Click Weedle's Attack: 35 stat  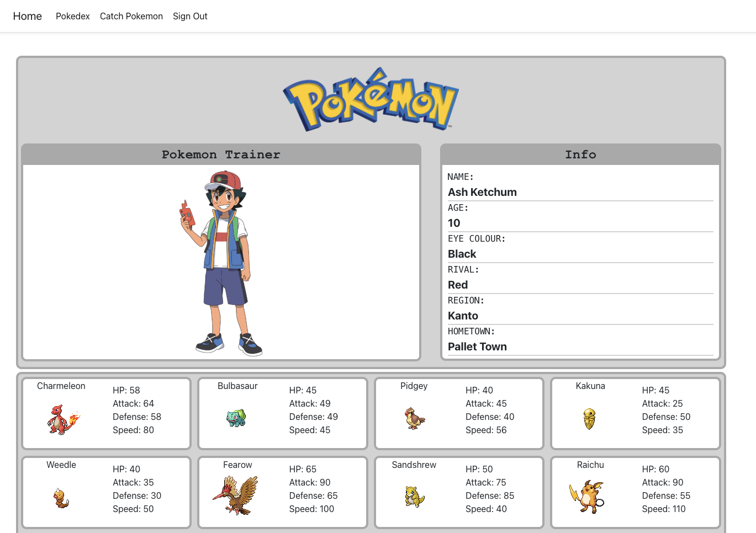[133, 482]
